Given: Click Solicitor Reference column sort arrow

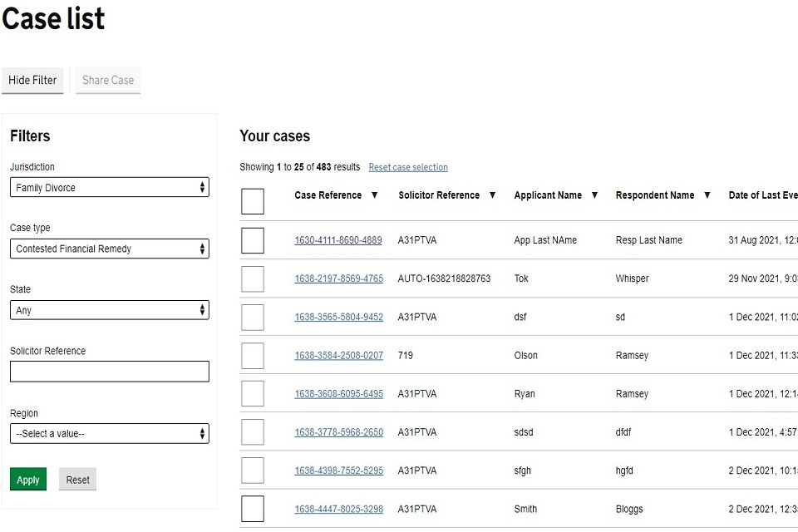Looking at the screenshot, I should pos(492,195).
